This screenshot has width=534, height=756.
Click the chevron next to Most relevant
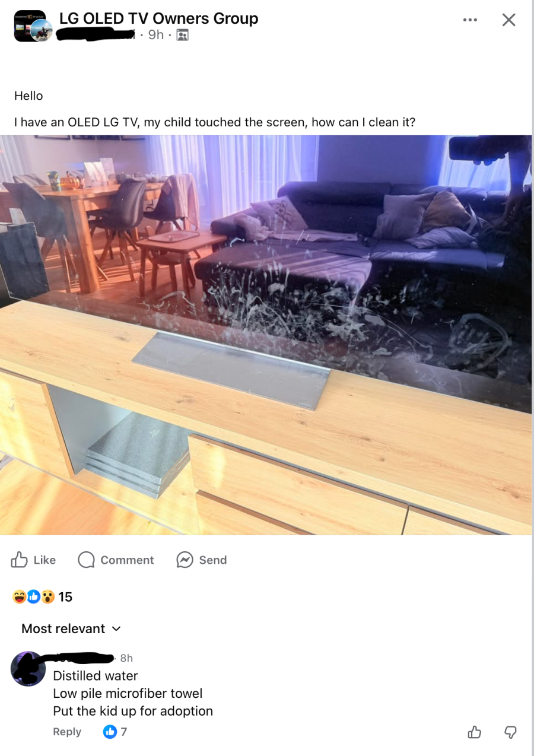[x=116, y=628]
